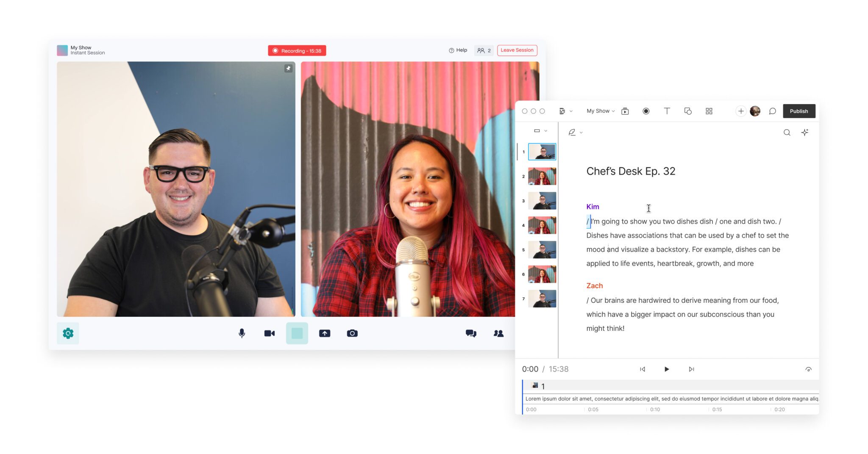The image size is (868, 454).
Task: Click the 0:10 mark on the timeline
Action: tap(655, 409)
